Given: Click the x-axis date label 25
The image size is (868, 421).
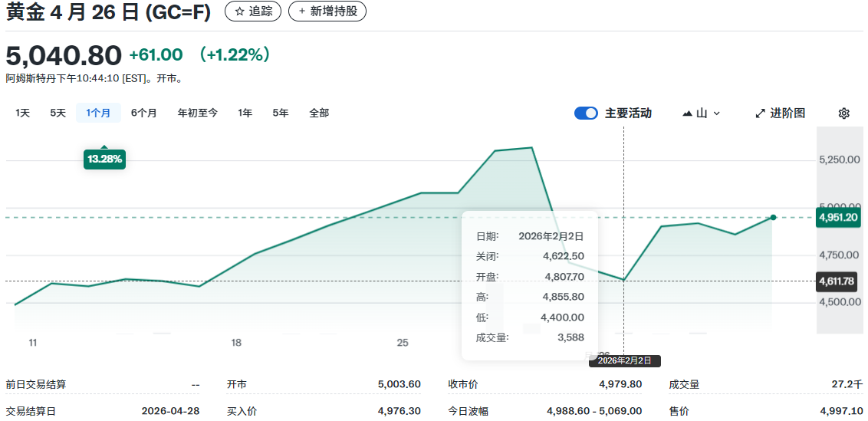Looking at the screenshot, I should (x=403, y=344).
